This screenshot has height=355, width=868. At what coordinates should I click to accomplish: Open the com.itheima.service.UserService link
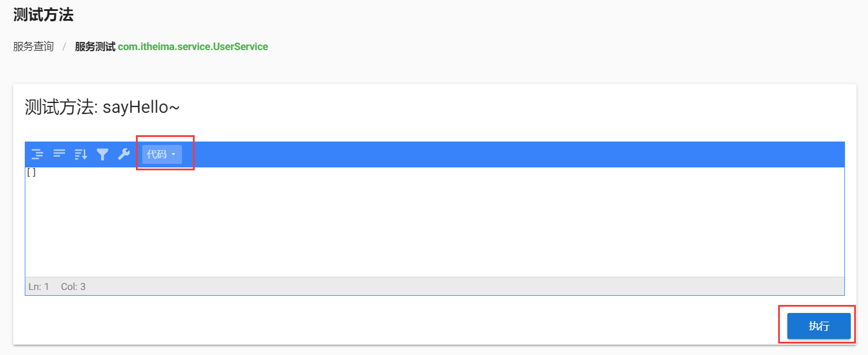(193, 47)
